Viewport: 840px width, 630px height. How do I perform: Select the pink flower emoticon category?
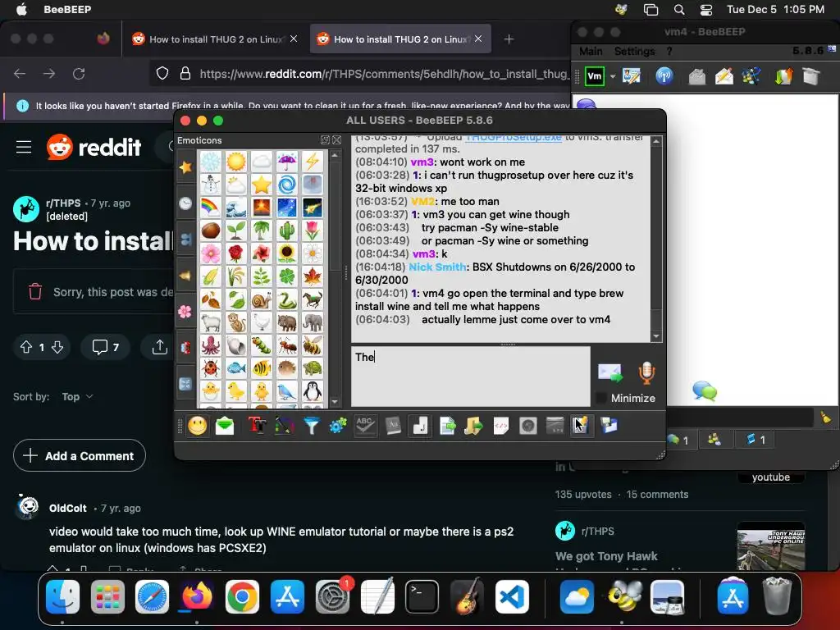point(185,311)
